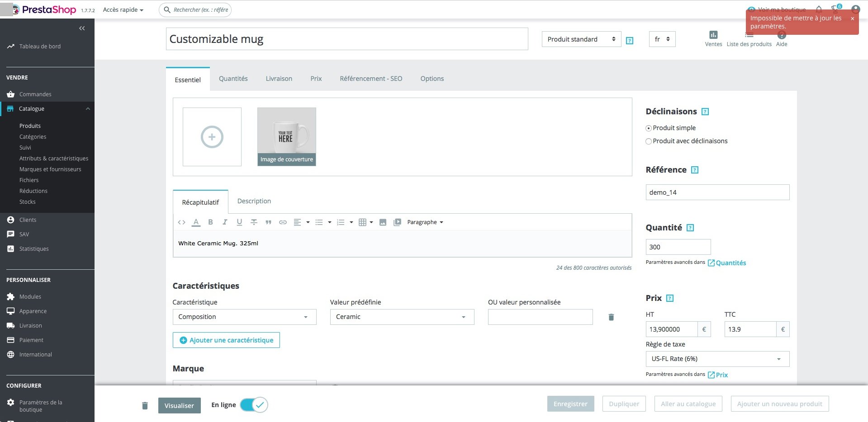Apply strikethrough formatting in editor

point(254,222)
